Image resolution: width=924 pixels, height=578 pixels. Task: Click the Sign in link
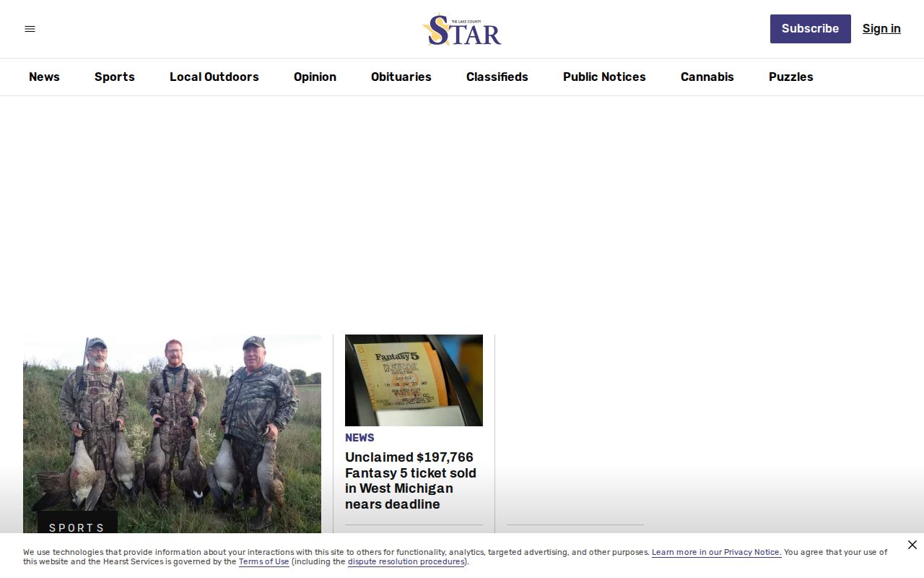tap(881, 29)
